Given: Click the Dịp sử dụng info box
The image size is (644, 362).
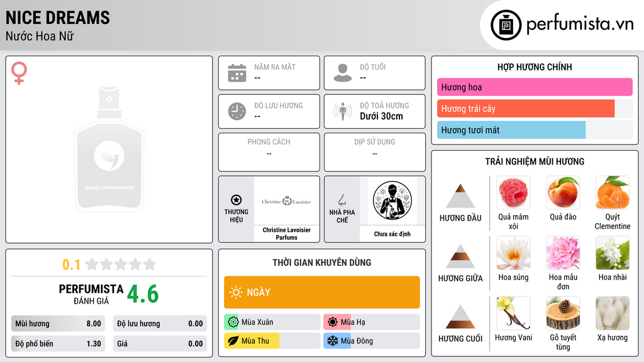Looking at the screenshot, I should [375, 152].
